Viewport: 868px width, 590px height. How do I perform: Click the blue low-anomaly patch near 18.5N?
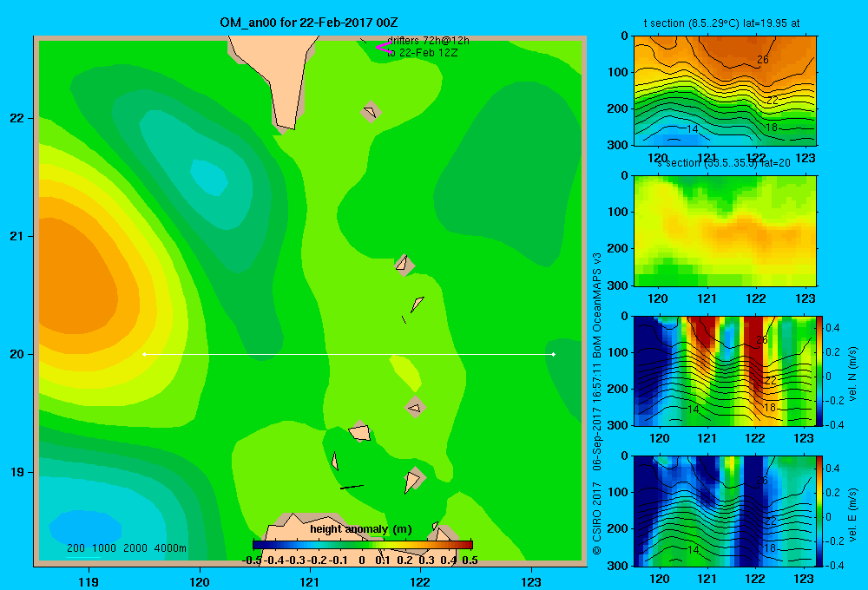pos(86,528)
